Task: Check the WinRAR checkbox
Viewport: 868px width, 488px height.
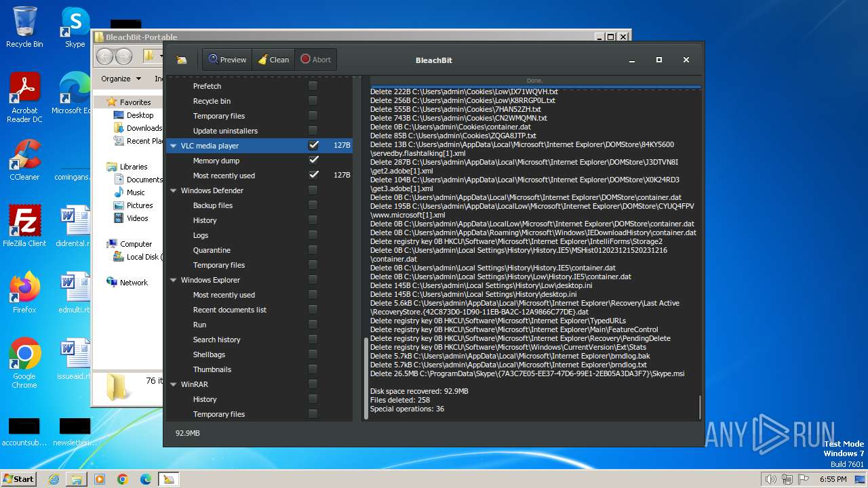Action: click(x=313, y=384)
